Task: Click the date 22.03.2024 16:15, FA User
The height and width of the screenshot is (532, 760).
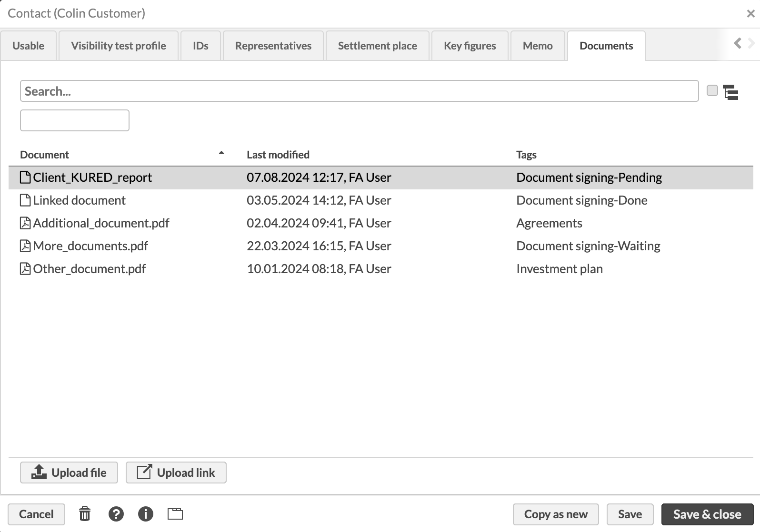Action: point(319,246)
